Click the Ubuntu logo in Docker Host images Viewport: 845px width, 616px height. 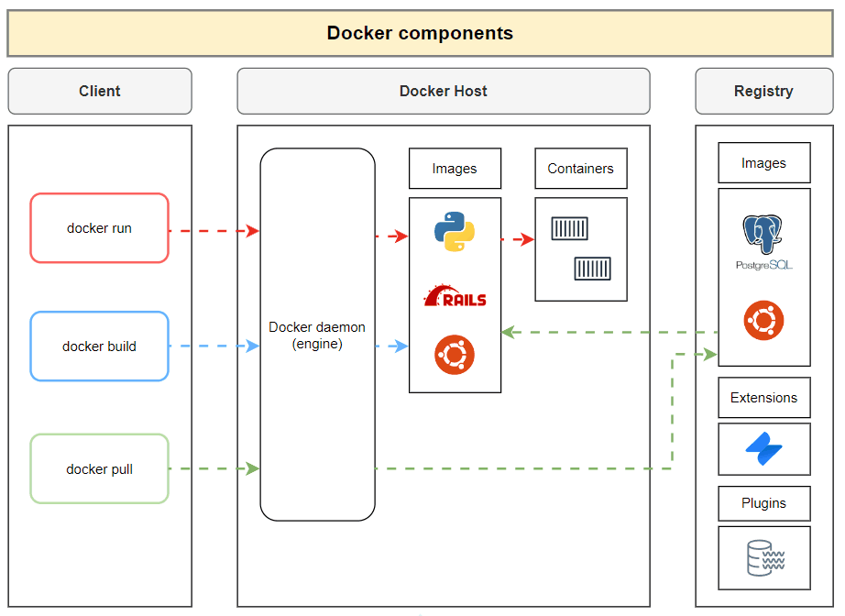tap(455, 355)
